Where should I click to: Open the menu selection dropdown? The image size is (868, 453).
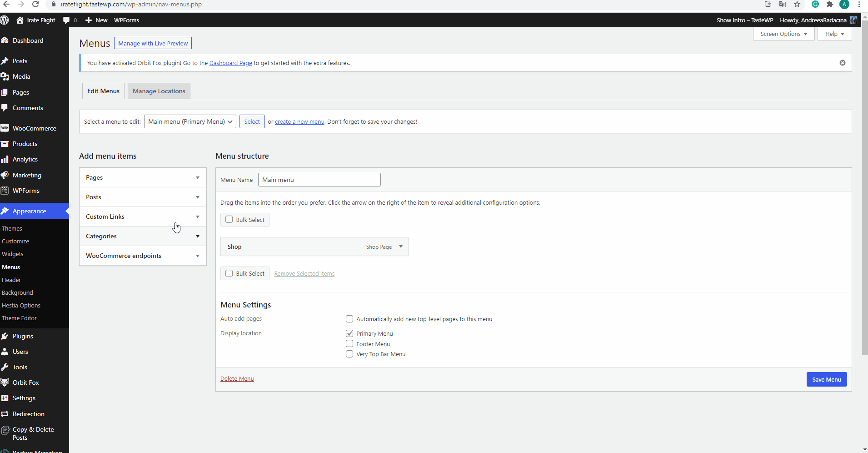190,121
